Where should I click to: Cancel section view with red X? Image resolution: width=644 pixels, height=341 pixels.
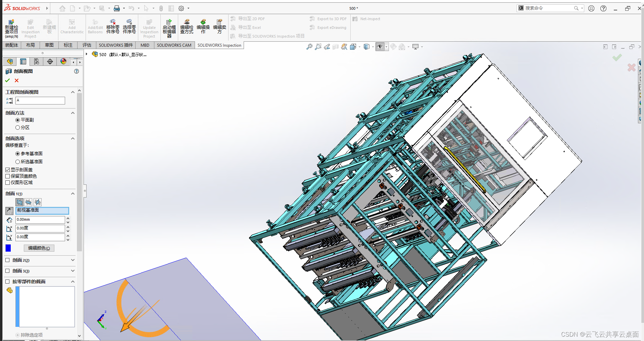coord(17,81)
